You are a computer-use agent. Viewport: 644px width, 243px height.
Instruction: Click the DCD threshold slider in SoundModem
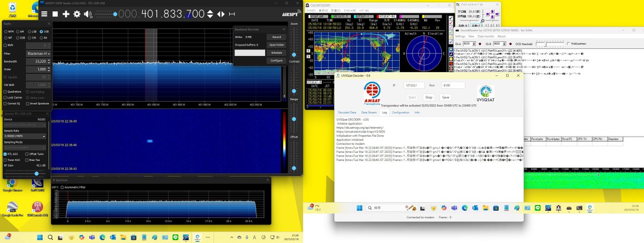coord(550,44)
